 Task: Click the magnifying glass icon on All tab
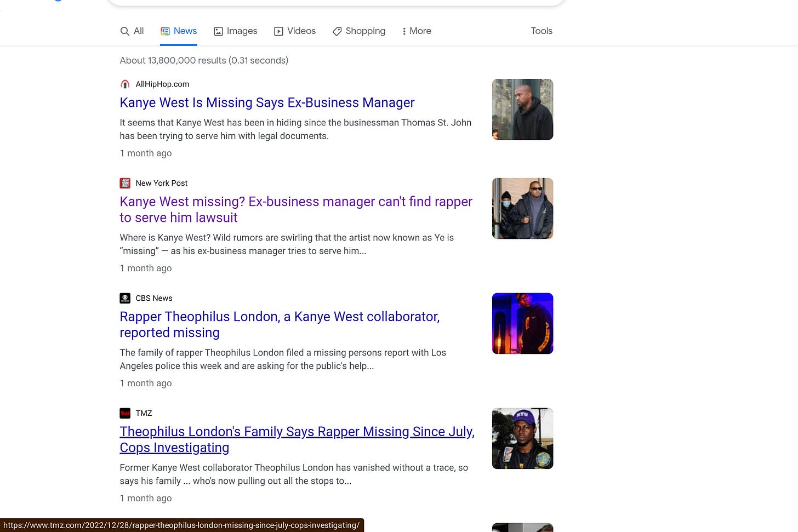[x=124, y=31]
